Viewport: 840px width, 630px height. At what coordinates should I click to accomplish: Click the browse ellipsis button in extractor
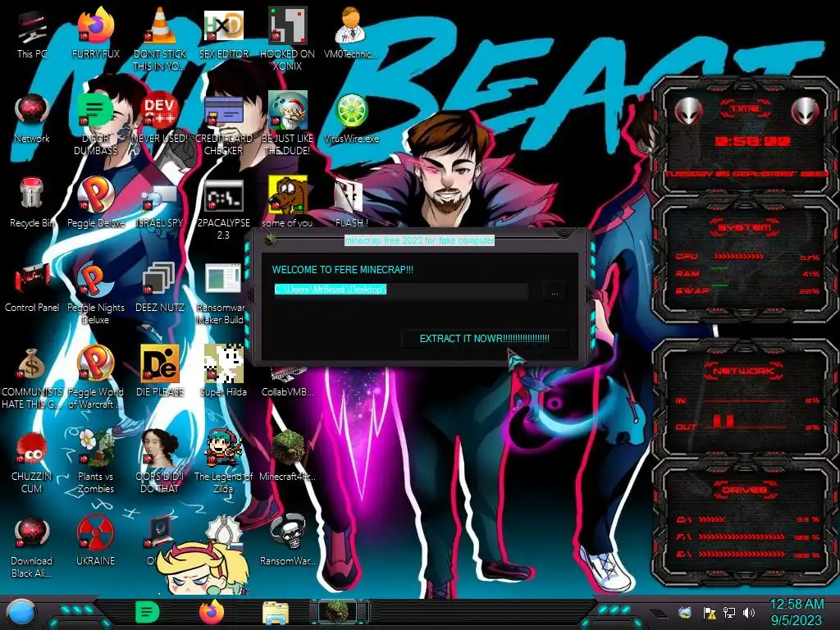555,292
